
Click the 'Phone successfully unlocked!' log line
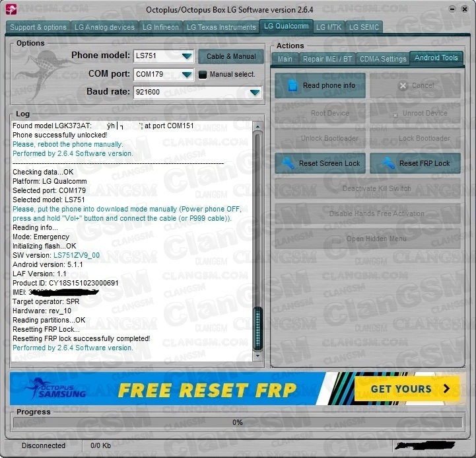pyautogui.click(x=60, y=135)
